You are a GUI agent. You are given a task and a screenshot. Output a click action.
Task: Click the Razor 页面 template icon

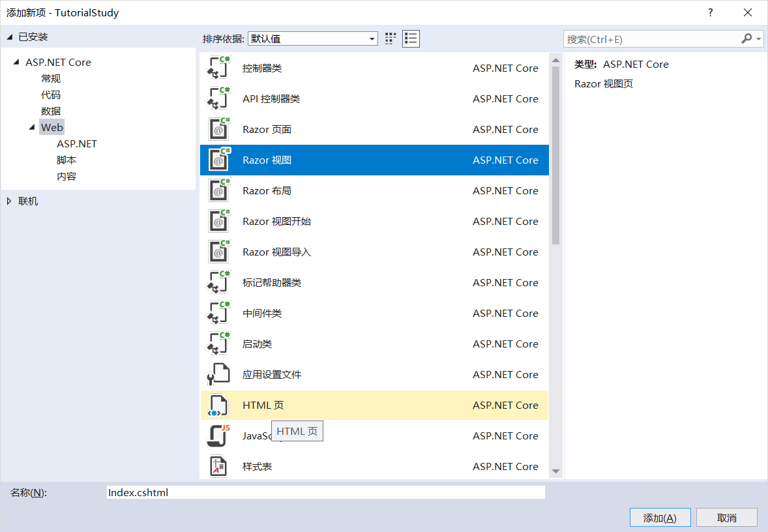[218, 129]
